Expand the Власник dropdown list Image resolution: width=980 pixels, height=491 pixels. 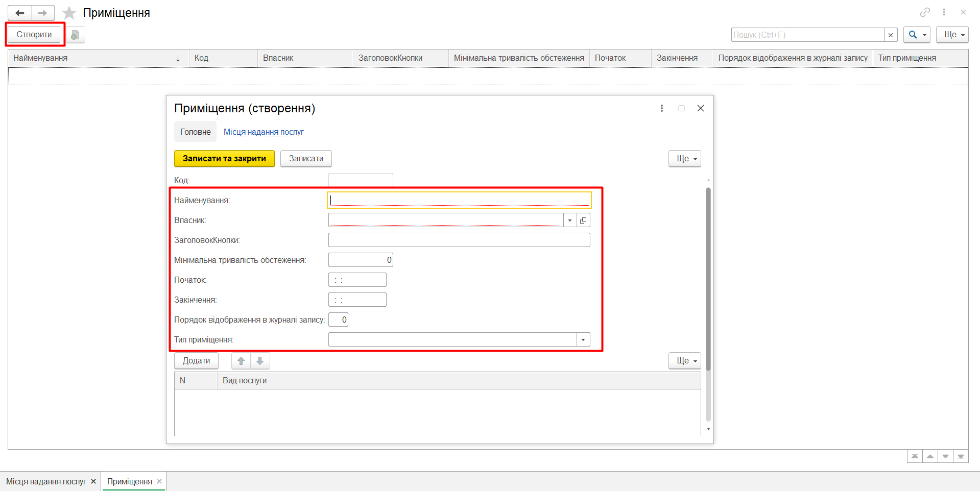point(570,220)
